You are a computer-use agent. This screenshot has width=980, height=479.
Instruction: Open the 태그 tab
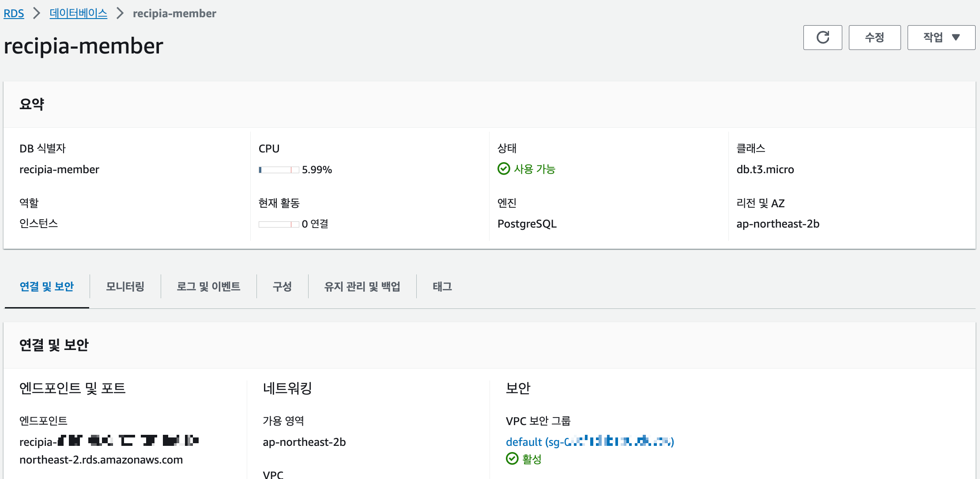[441, 286]
